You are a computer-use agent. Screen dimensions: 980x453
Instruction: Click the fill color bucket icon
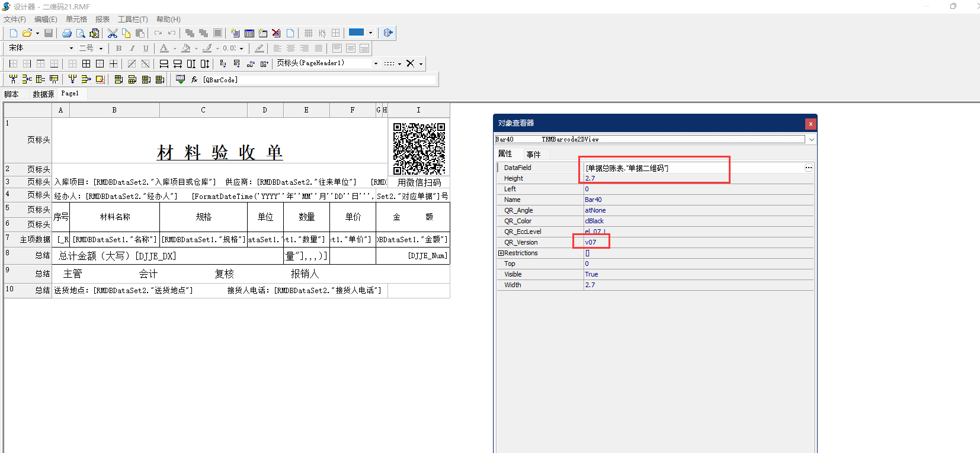tap(186, 48)
